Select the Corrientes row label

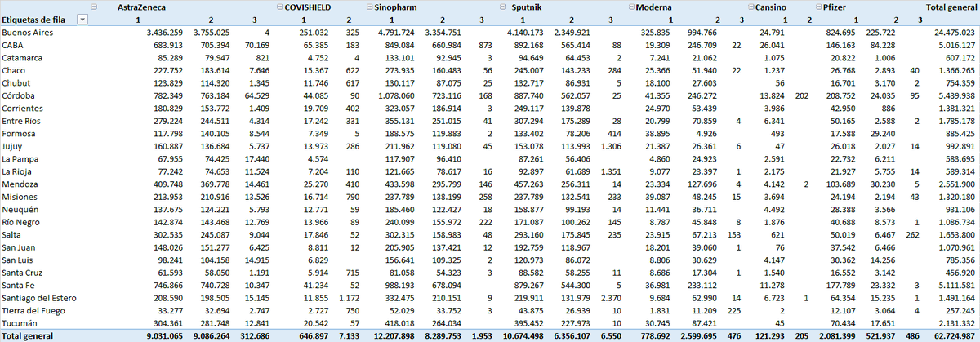[x=22, y=109]
